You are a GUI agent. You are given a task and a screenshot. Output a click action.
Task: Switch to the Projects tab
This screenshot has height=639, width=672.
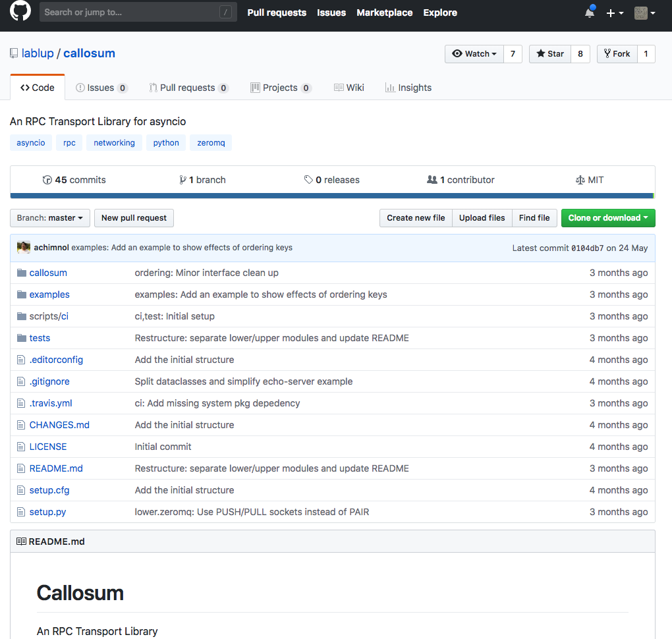pos(280,88)
